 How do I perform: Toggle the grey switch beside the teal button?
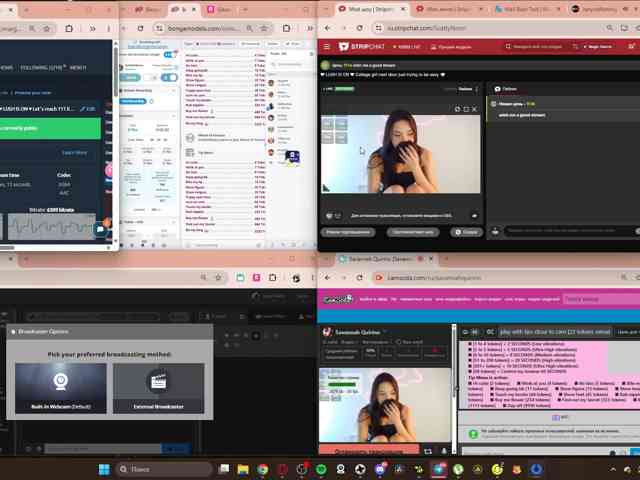point(151,77)
